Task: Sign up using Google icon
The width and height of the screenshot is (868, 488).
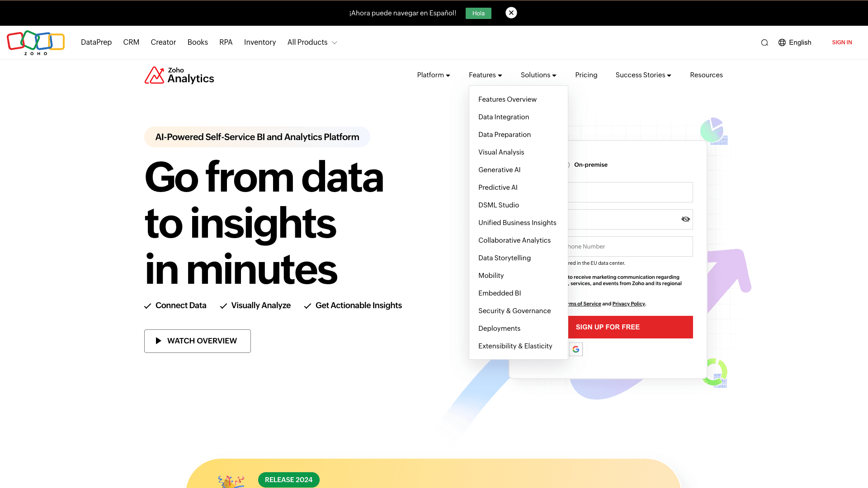Action: [x=576, y=349]
